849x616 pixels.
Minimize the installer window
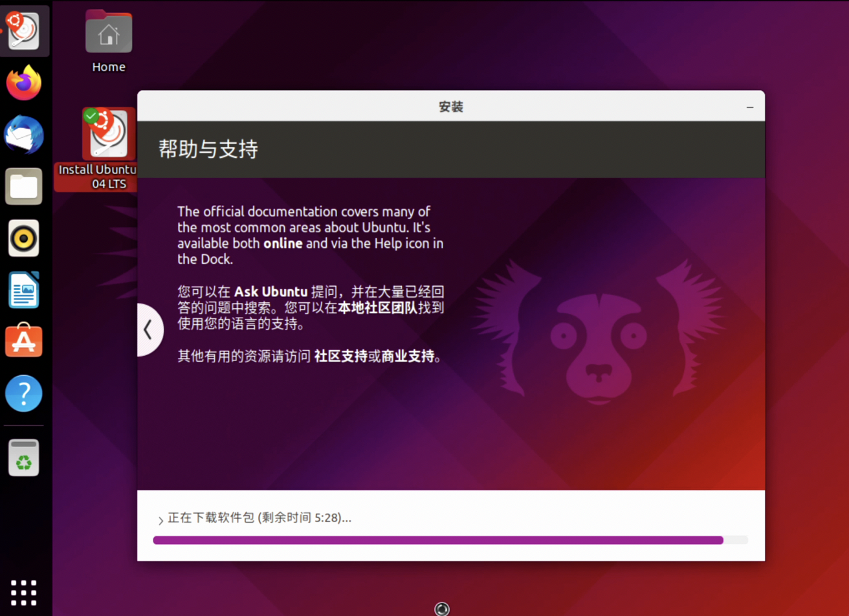click(x=750, y=107)
